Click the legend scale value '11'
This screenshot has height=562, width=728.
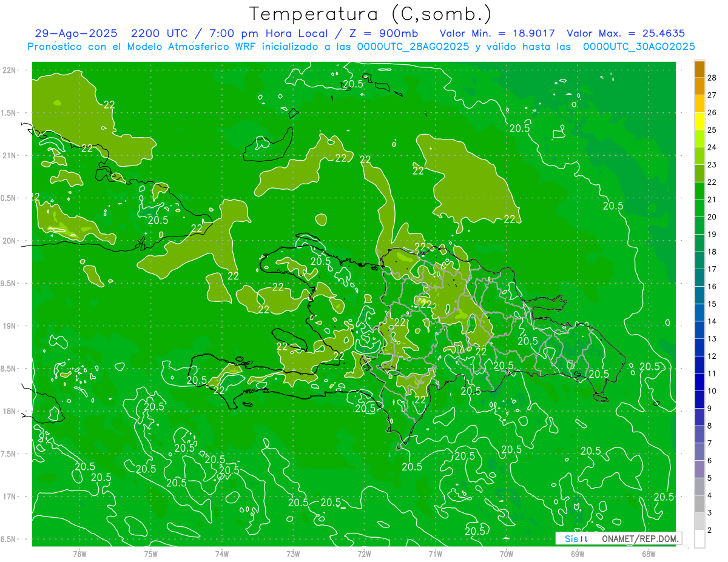coord(712,373)
